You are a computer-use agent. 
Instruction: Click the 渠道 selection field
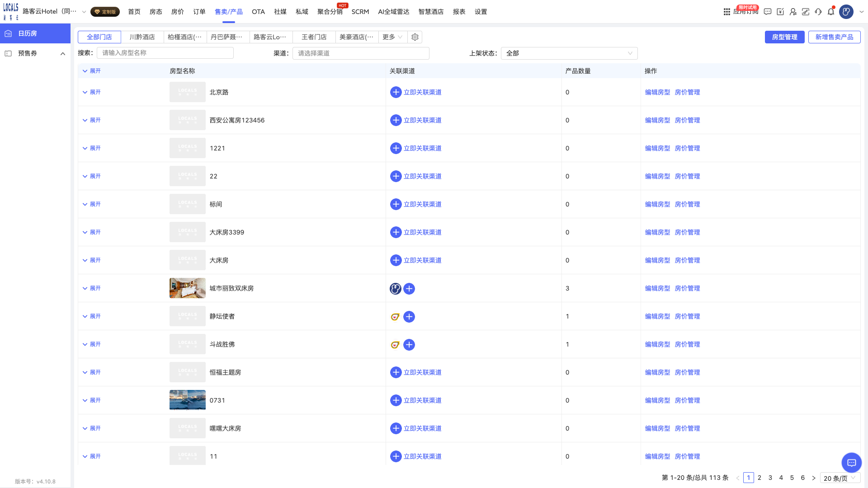361,53
